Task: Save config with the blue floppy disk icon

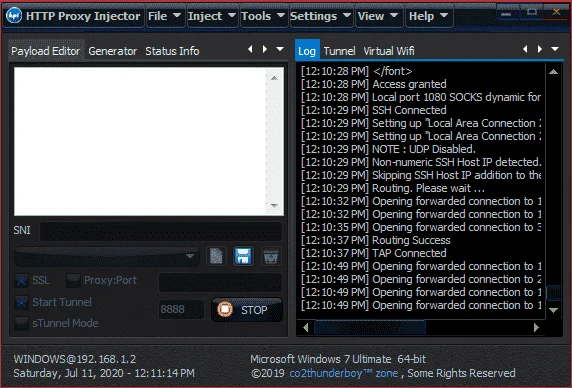Action: [x=243, y=256]
